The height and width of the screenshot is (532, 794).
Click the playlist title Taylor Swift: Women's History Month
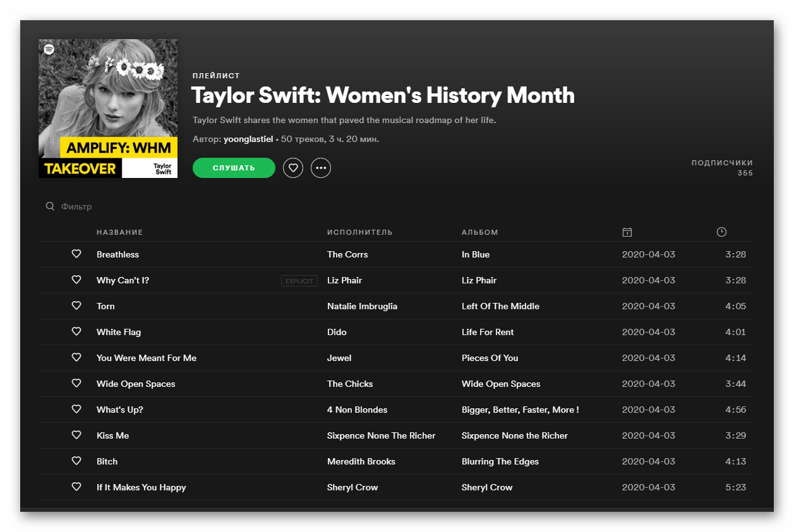click(383, 95)
